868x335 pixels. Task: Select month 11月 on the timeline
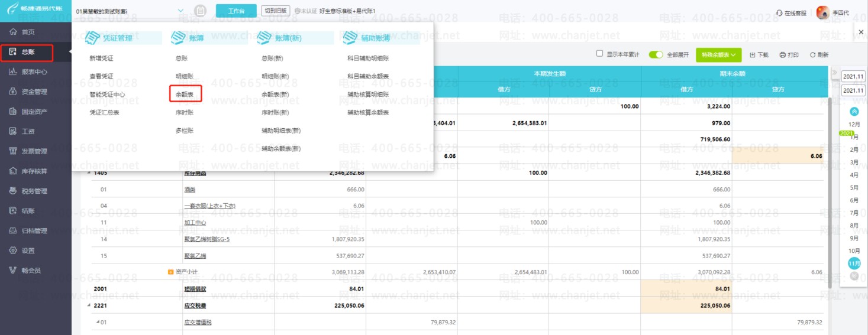coord(854,263)
